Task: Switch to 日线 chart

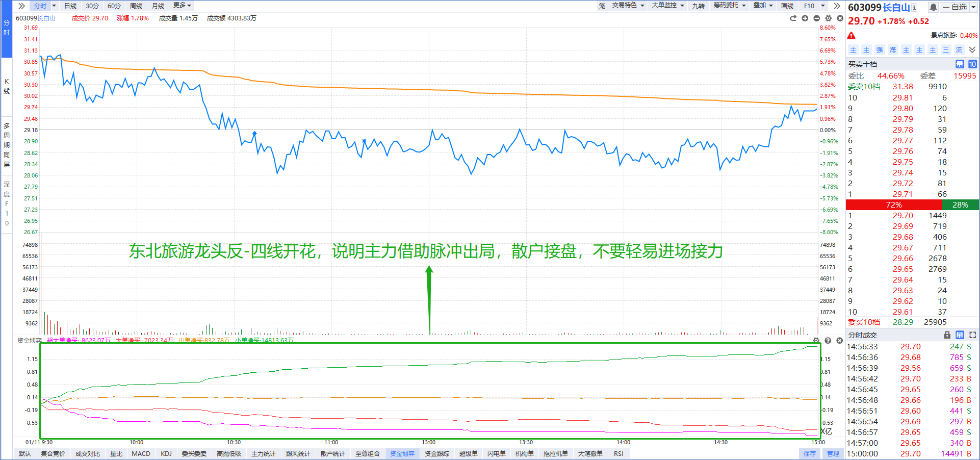Action: click(70, 6)
